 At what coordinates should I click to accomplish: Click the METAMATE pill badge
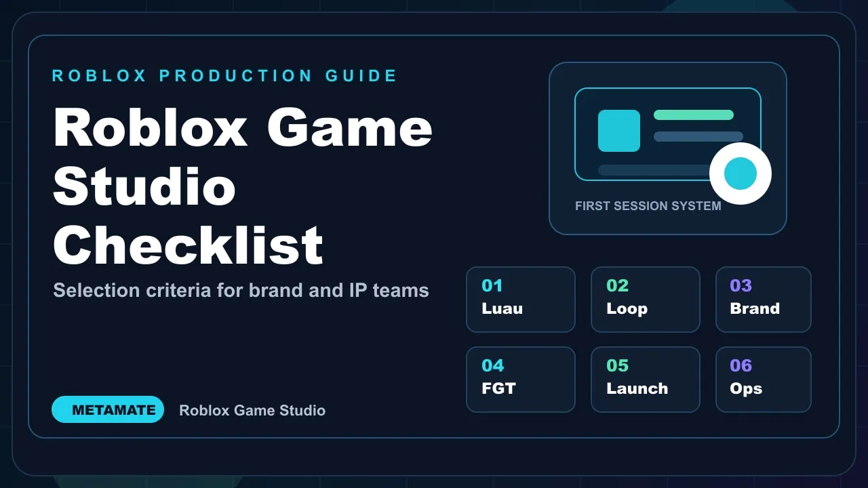coord(108,409)
